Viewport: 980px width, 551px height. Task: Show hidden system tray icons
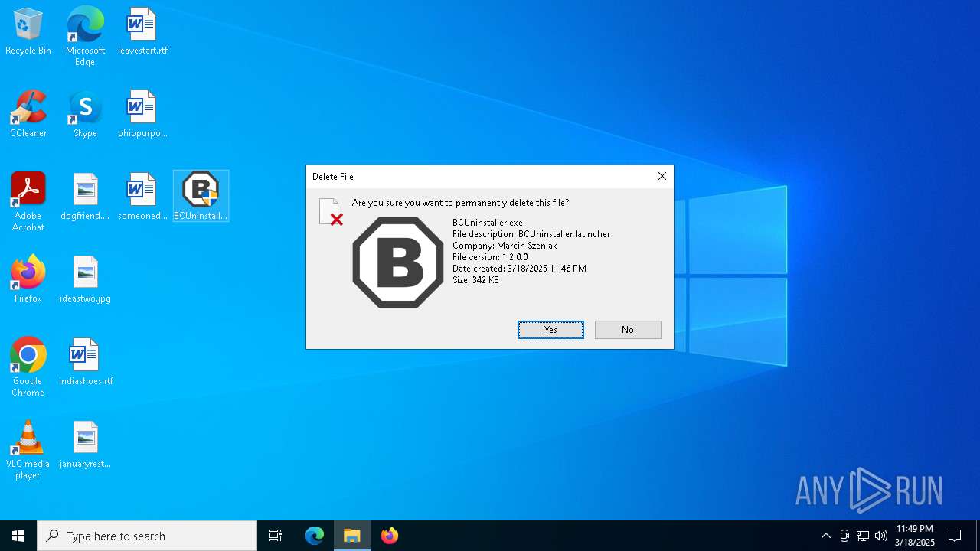pyautogui.click(x=825, y=536)
